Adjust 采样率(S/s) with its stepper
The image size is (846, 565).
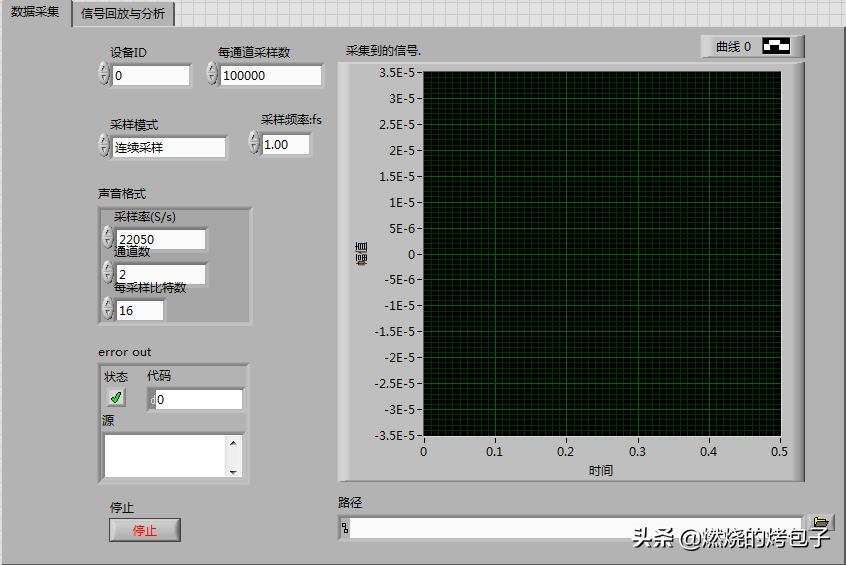[108, 236]
